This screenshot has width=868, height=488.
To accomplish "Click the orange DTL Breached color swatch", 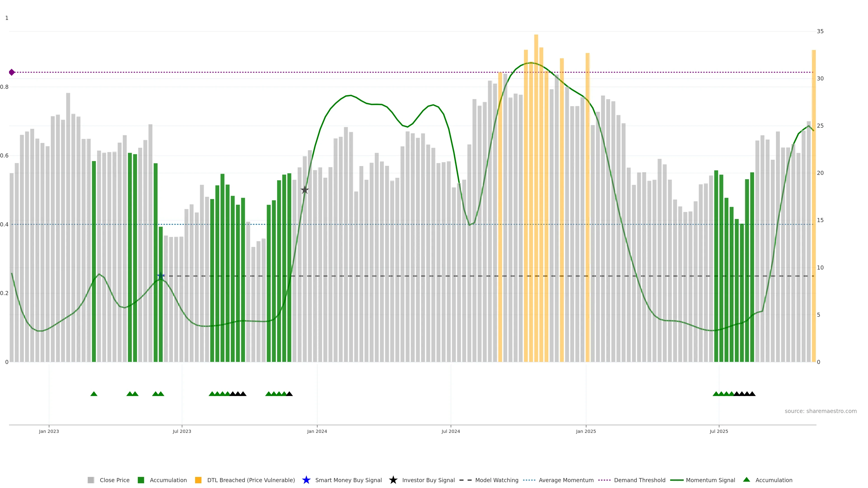I will (x=198, y=480).
